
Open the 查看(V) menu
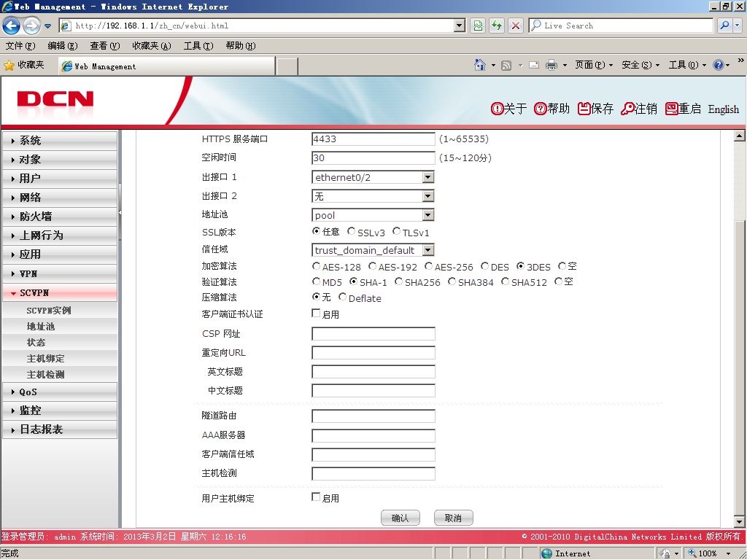coord(105,46)
